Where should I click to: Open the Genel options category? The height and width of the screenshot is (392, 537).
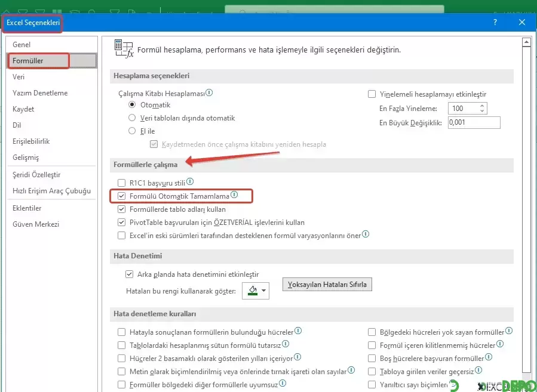click(x=51, y=45)
